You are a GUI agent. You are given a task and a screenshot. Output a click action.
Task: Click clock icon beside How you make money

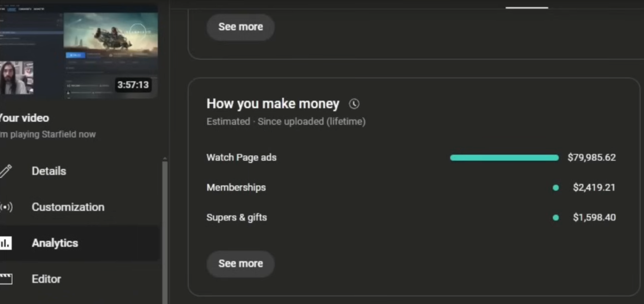354,104
